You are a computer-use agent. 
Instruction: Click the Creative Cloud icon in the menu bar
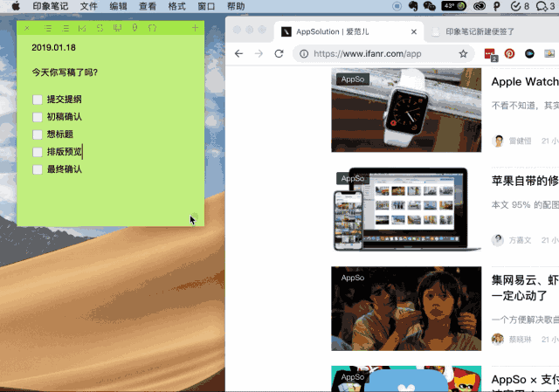click(x=480, y=6)
